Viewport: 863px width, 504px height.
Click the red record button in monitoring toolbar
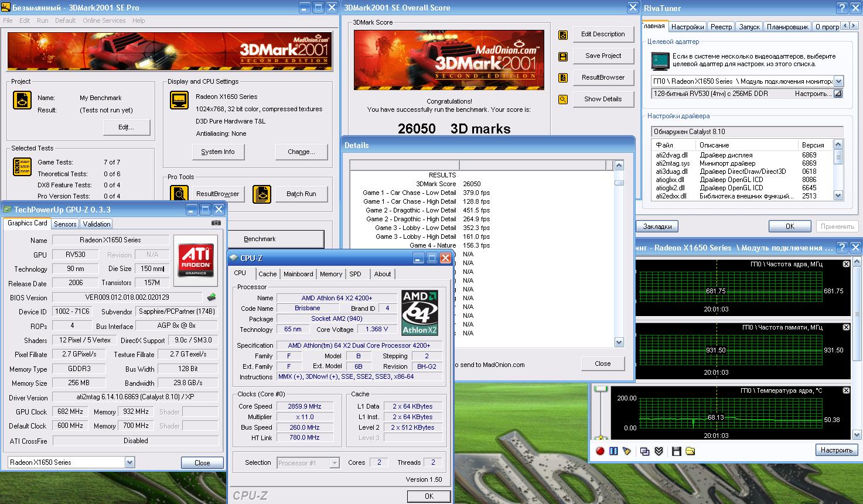600,451
